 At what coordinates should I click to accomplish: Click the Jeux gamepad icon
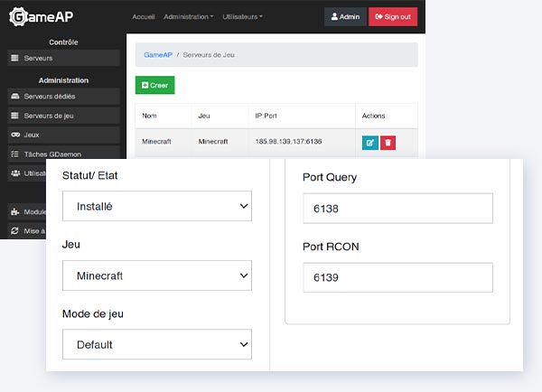[x=15, y=135]
